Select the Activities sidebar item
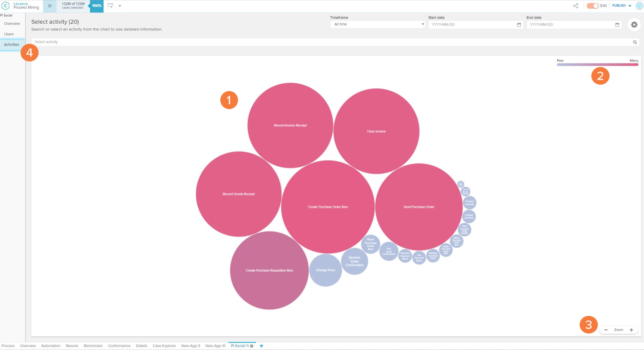644x350 pixels. [x=12, y=45]
